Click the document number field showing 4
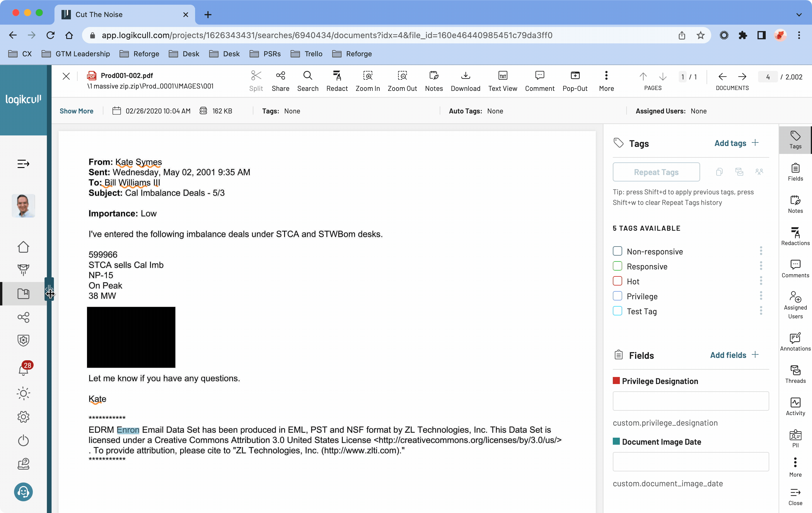 767,77
